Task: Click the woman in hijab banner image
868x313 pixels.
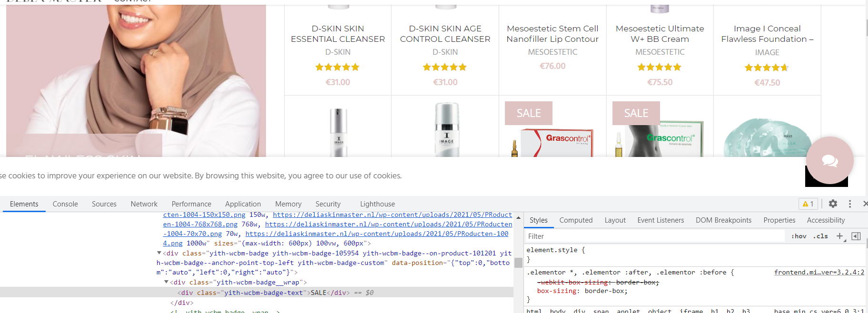Action: tap(136, 81)
